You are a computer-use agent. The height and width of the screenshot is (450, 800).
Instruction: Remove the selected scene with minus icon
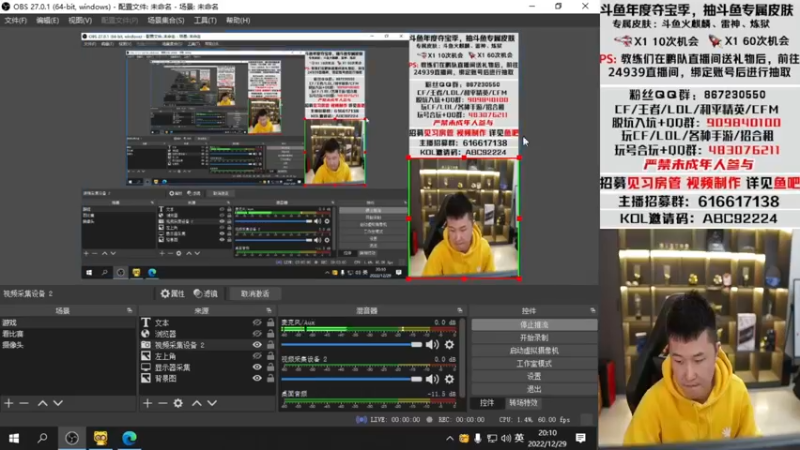pos(24,403)
